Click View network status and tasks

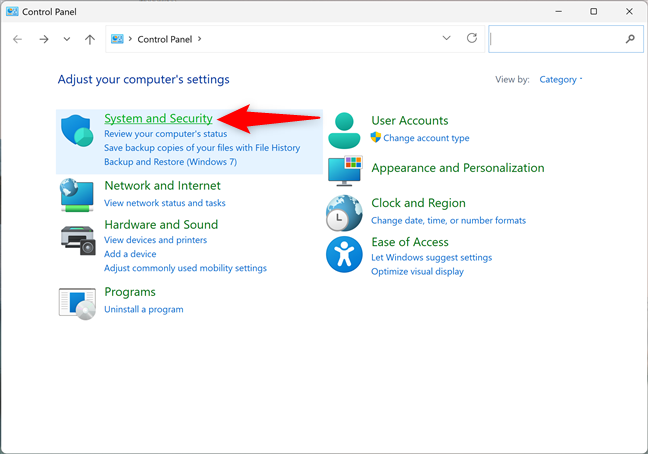164,203
